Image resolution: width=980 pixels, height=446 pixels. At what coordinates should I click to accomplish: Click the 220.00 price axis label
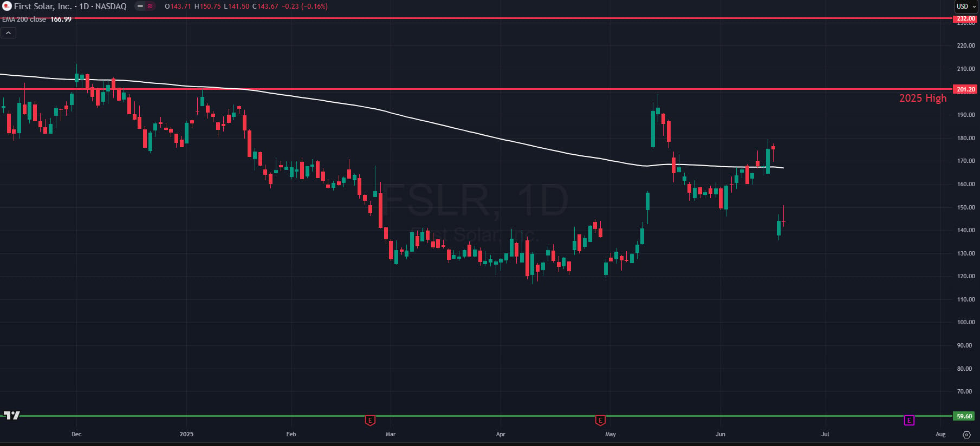tap(966, 45)
